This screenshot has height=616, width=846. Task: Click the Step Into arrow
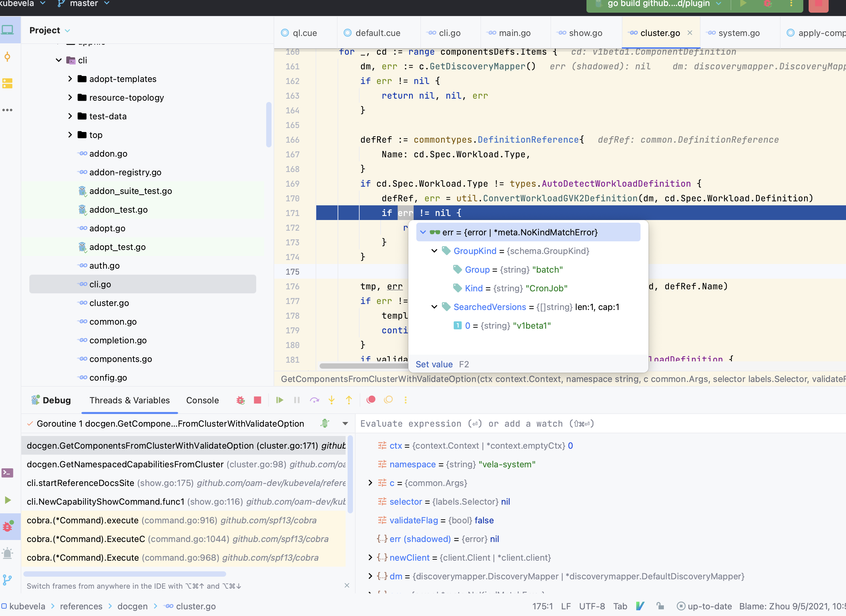pyautogui.click(x=331, y=400)
